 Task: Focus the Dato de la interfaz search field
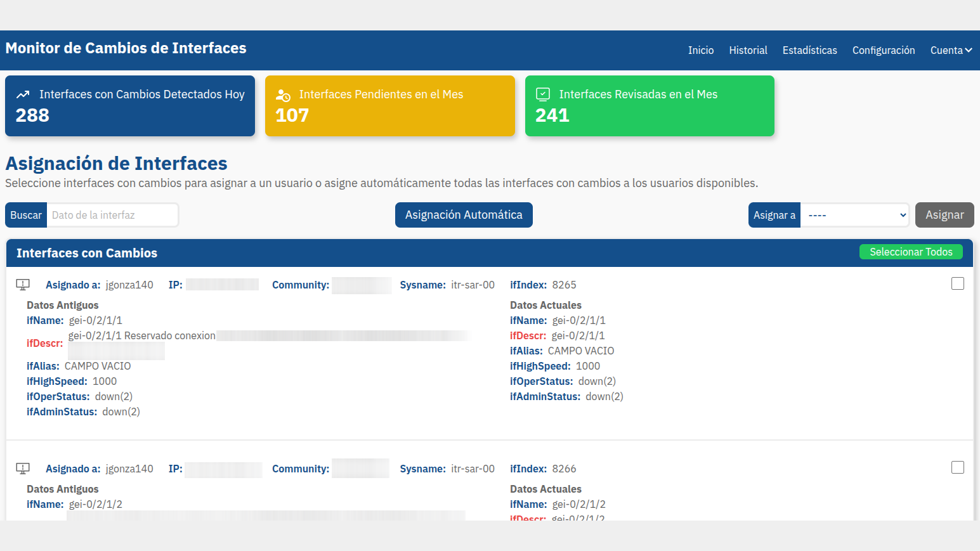pos(113,215)
